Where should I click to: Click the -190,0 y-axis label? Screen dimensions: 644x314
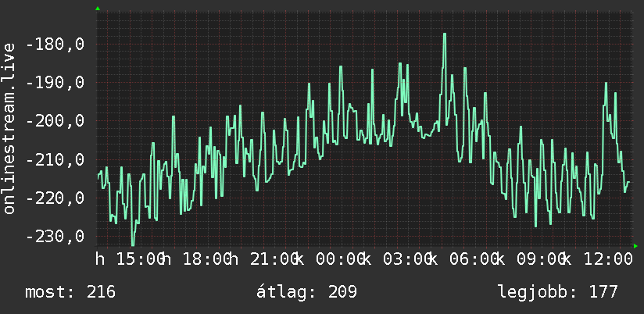click(55, 83)
